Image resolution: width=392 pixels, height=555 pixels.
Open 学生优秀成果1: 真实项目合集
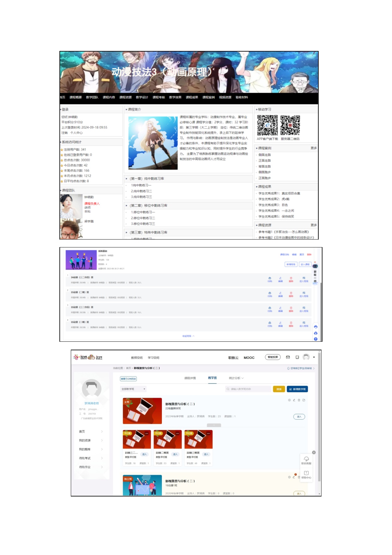click(279, 193)
